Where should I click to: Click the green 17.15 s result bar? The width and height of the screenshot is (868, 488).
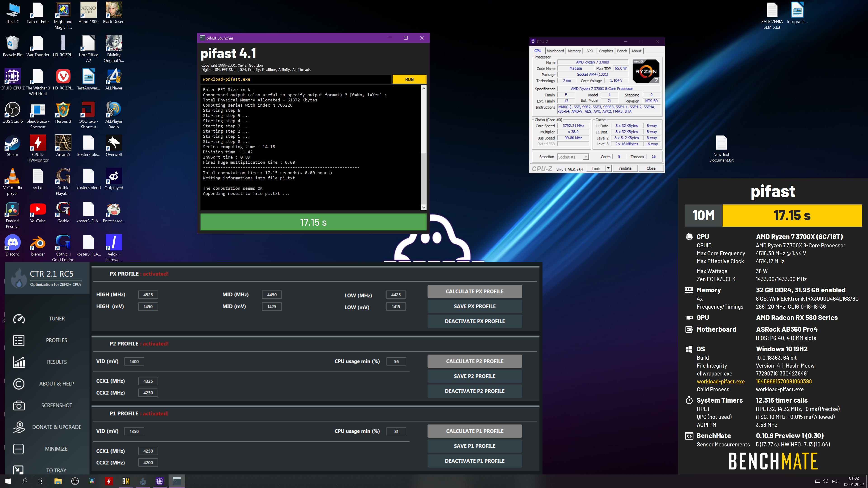313,222
